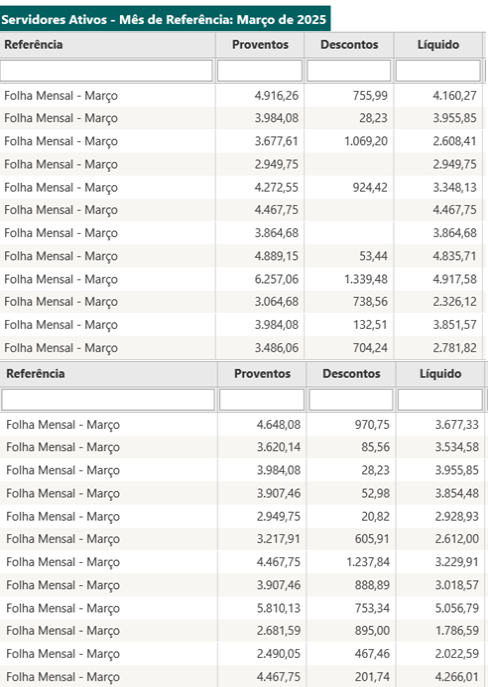Screen dimensions: 488x687
Task: Click the Referência filter field in the bottom table
Action: pos(108,400)
